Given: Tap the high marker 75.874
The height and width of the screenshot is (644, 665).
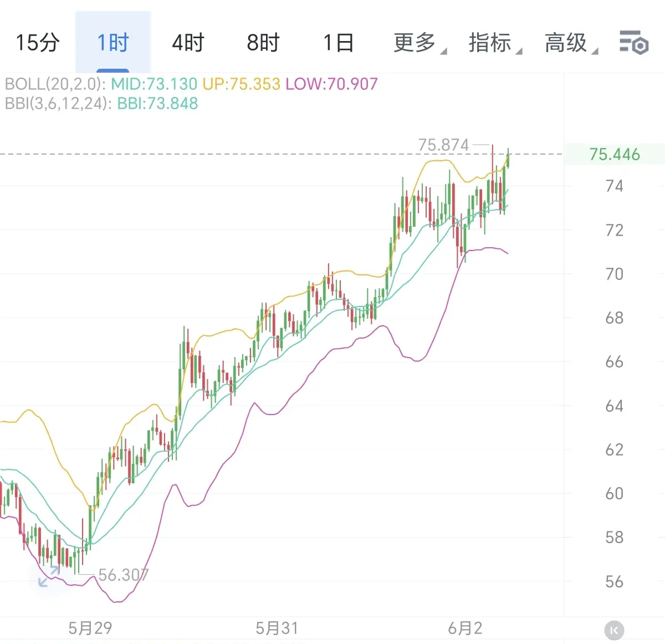Looking at the screenshot, I should (444, 145).
